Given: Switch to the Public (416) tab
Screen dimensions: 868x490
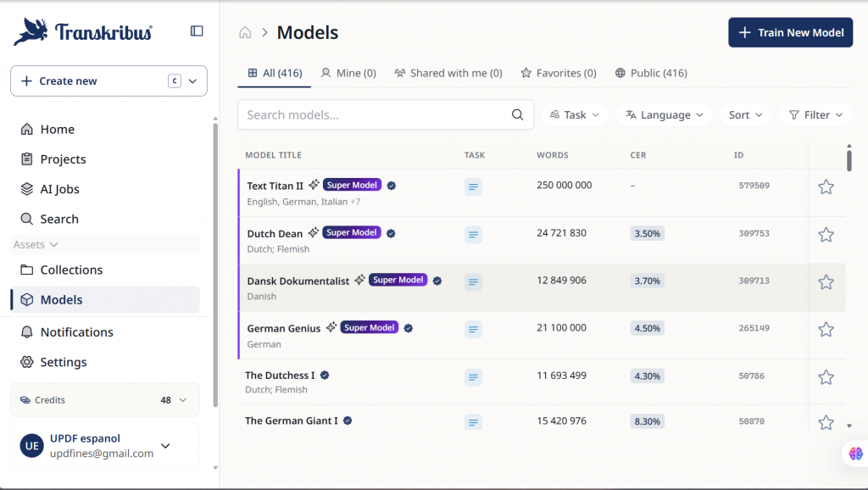Looking at the screenshot, I should coord(651,73).
